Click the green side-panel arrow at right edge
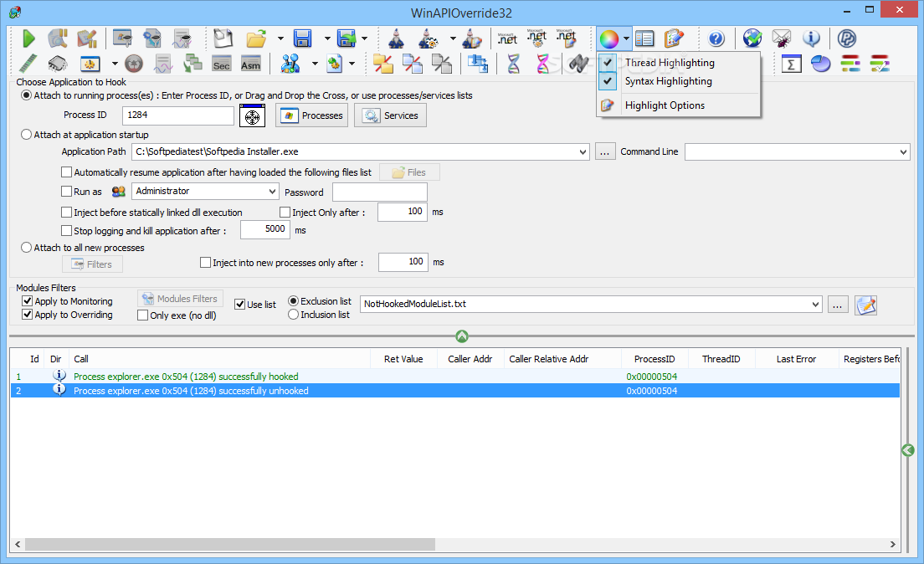924x564 pixels. point(907,450)
